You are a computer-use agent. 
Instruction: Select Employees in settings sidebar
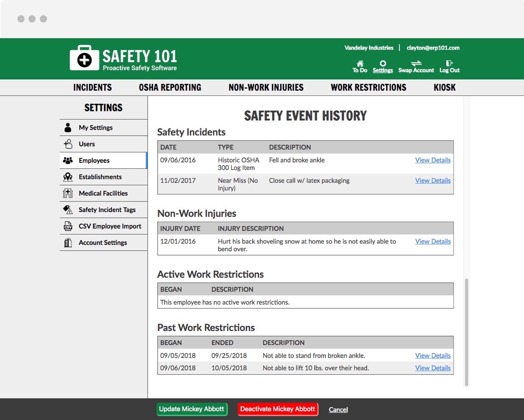tap(104, 160)
